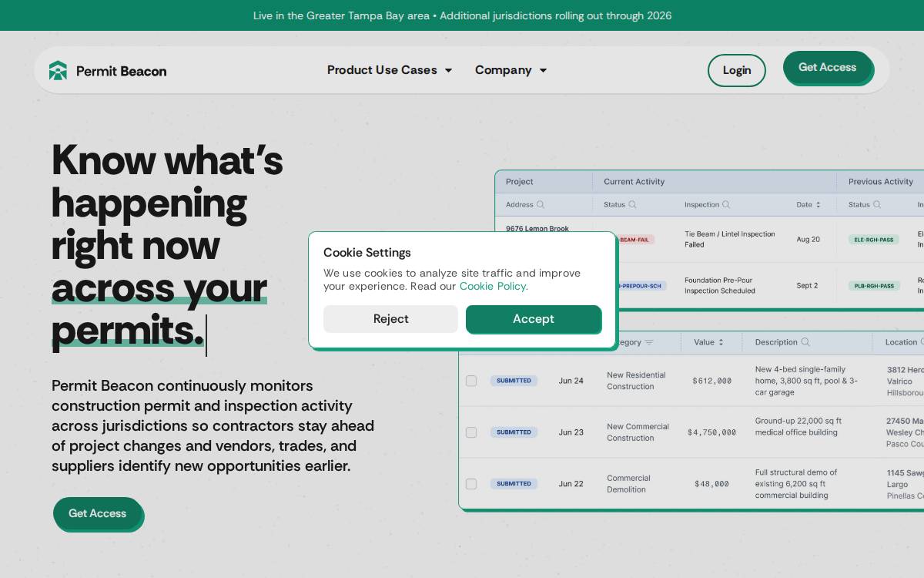This screenshot has height=578, width=924.
Task: Click the Project column group header
Action: click(x=519, y=182)
